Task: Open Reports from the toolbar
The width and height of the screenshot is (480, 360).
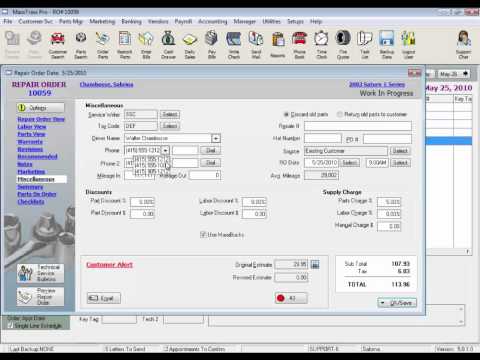Action: [278, 45]
